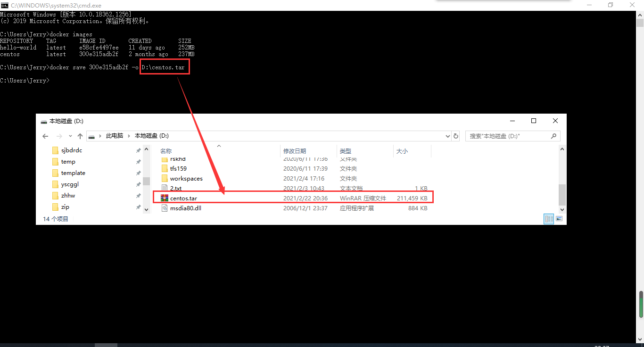Click the text file icon of 2.txt
The image size is (644, 347).
click(165, 188)
